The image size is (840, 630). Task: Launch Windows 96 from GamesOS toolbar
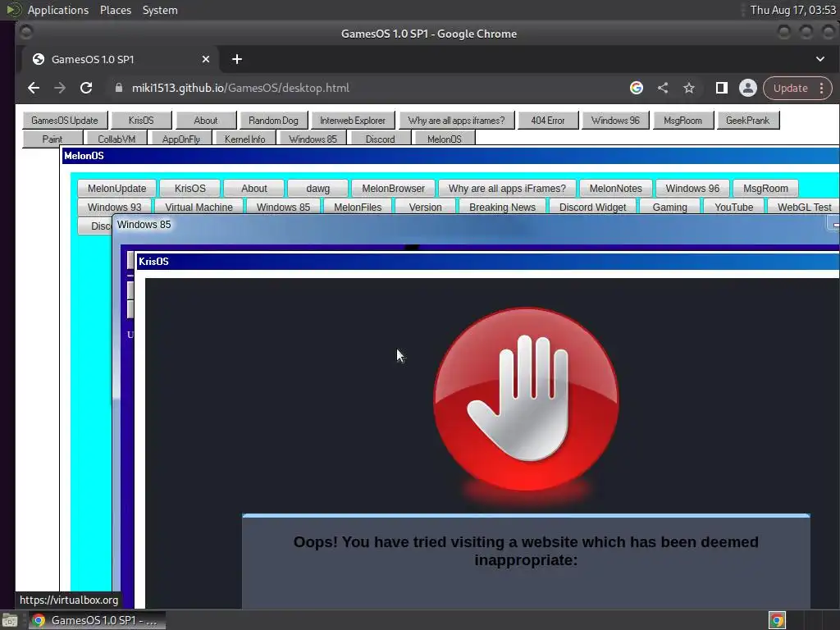615,121
